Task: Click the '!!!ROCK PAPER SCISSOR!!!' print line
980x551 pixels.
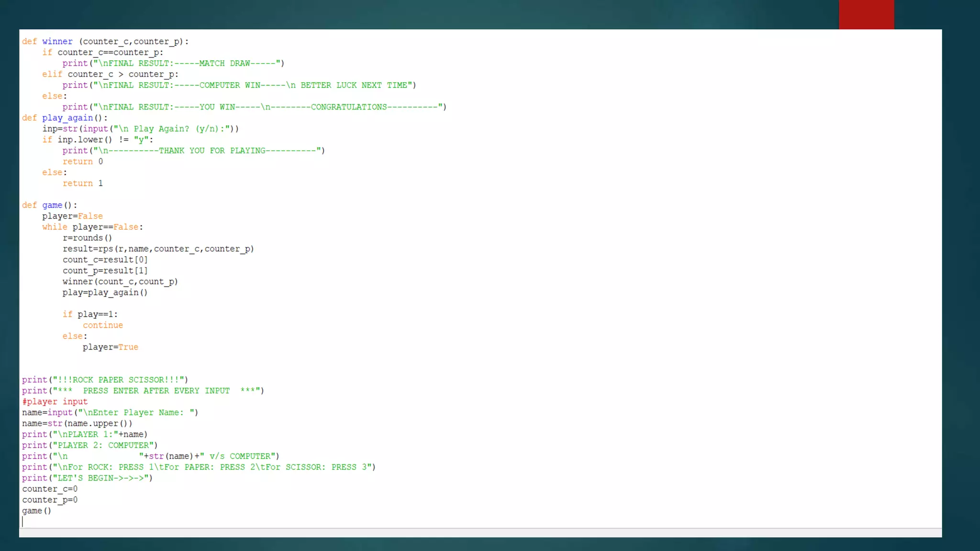Action: point(105,380)
